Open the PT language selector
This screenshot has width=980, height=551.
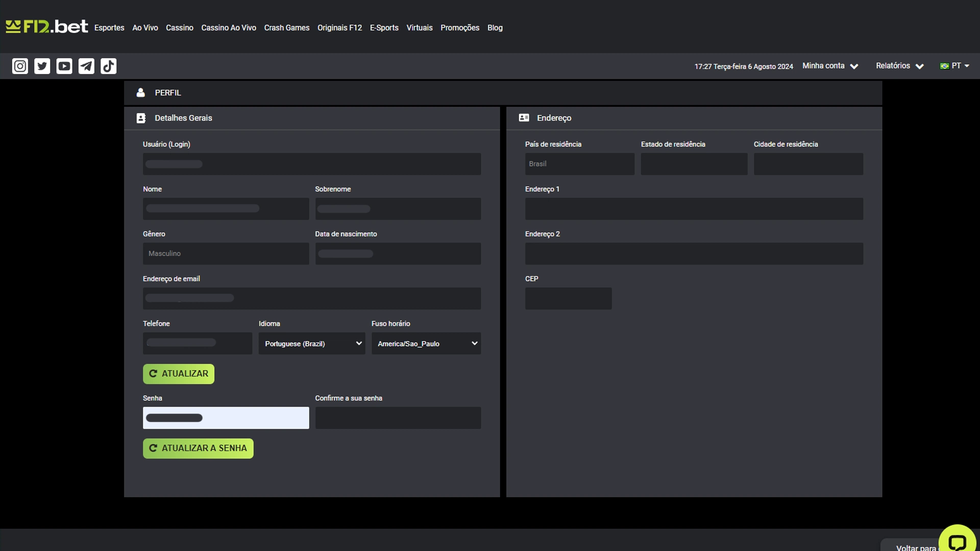pyautogui.click(x=955, y=66)
